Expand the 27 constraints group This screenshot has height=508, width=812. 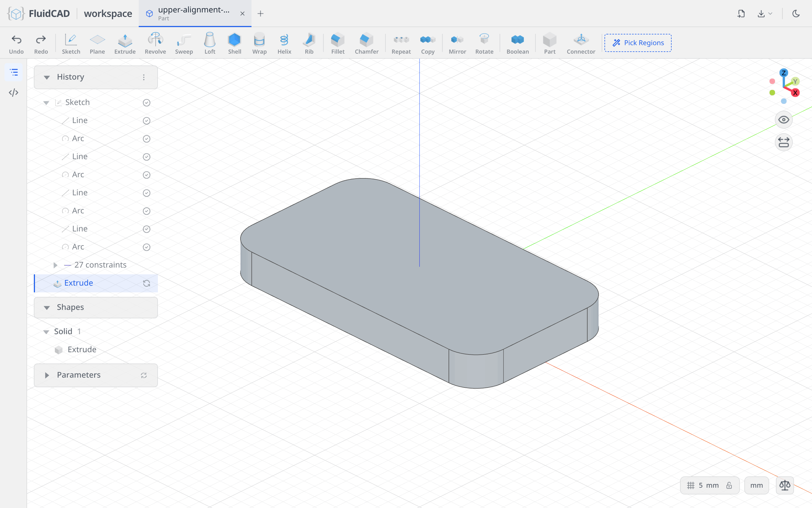click(x=55, y=265)
